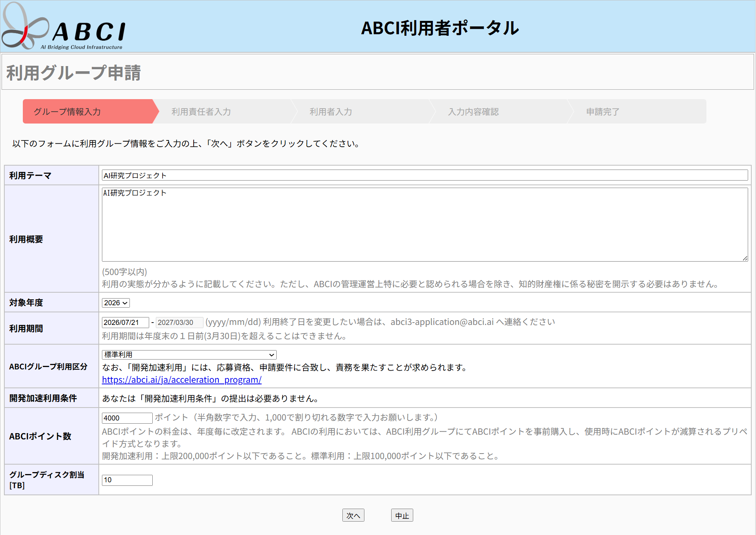Click the ABCIポイント数 row label
The width and height of the screenshot is (756, 535).
pyautogui.click(x=40, y=436)
